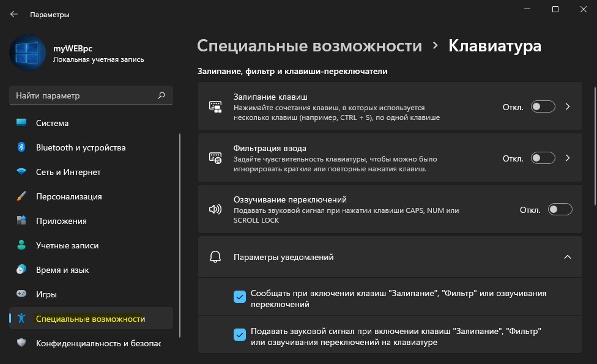Click the Приложения icon
Screen dimensions: 597x364
coord(21,220)
